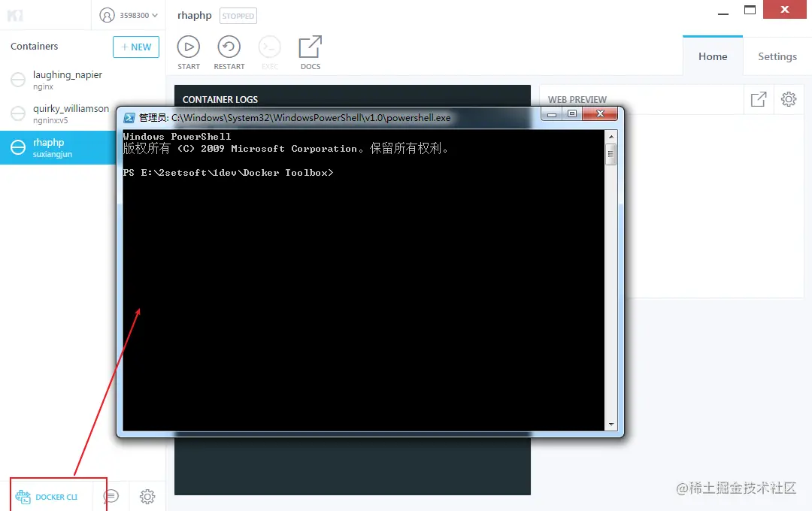The height and width of the screenshot is (511, 812).
Task: Maximize the Kitematic window
Action: pyautogui.click(x=750, y=11)
